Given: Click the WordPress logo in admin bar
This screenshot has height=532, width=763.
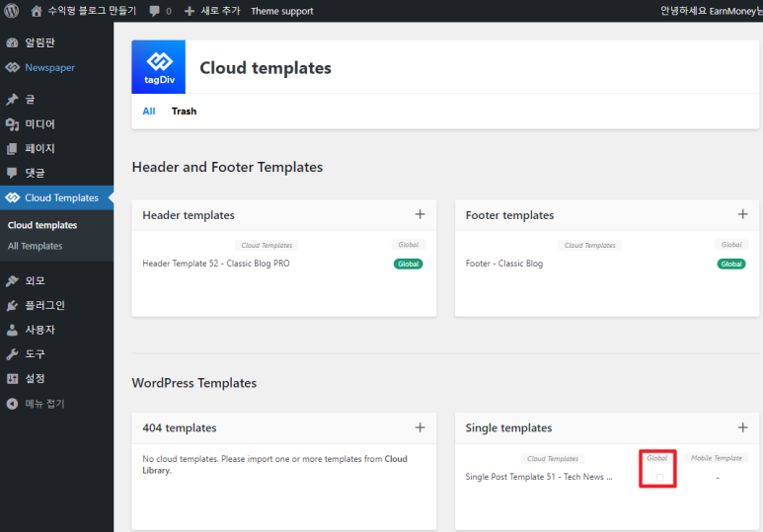Looking at the screenshot, I should [11, 11].
